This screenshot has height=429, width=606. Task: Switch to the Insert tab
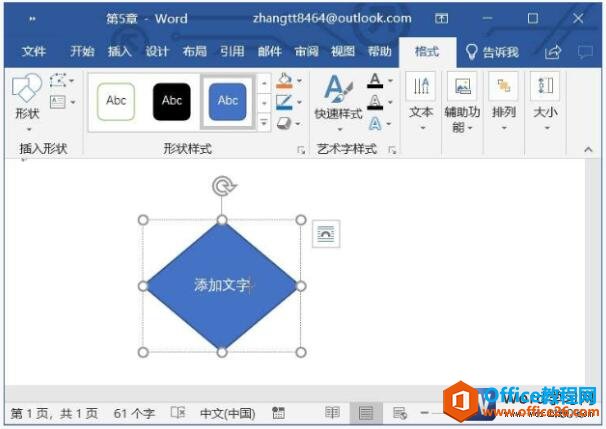pyautogui.click(x=119, y=51)
